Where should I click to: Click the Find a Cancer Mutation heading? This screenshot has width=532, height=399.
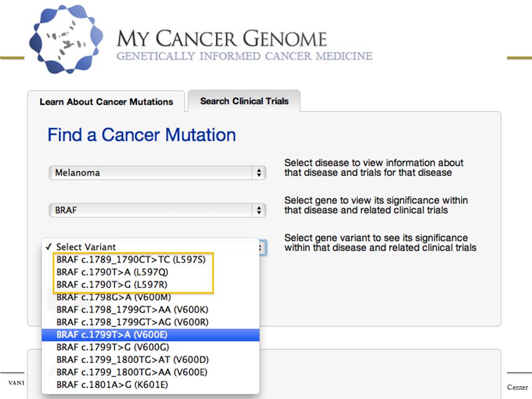click(x=141, y=135)
